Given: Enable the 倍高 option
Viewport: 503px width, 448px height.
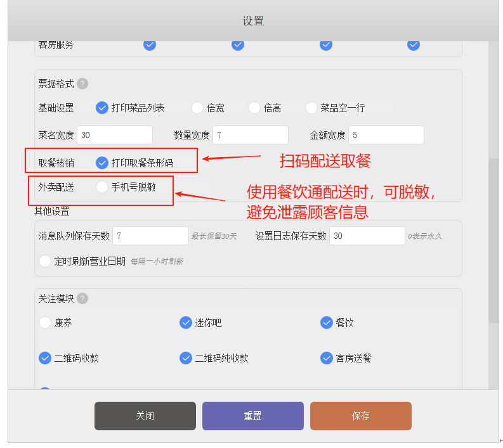Looking at the screenshot, I should tap(254, 108).
